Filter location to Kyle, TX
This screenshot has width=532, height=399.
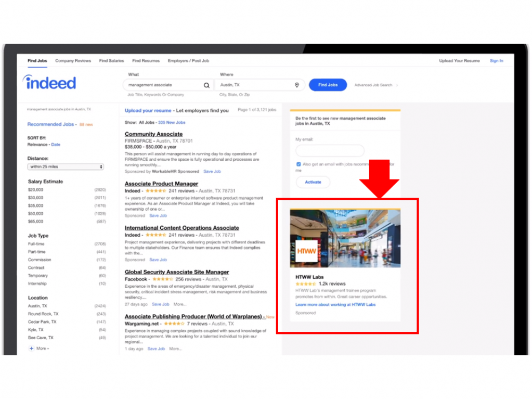click(x=36, y=330)
